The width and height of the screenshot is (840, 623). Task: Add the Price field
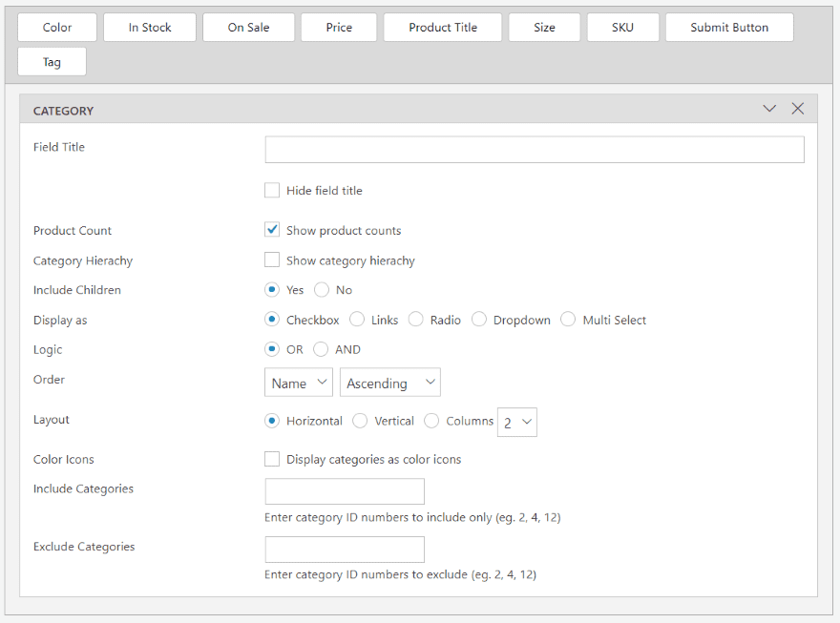pyautogui.click(x=339, y=28)
